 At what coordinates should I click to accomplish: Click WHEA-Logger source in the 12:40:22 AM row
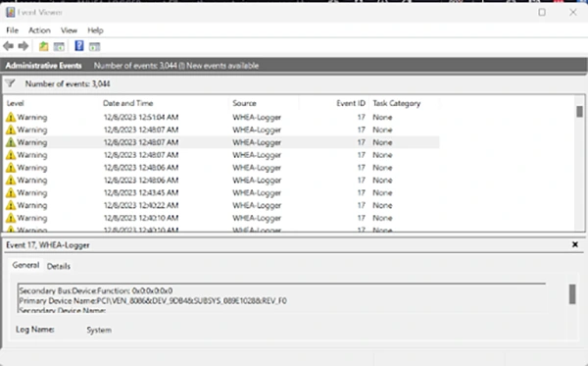(x=257, y=205)
